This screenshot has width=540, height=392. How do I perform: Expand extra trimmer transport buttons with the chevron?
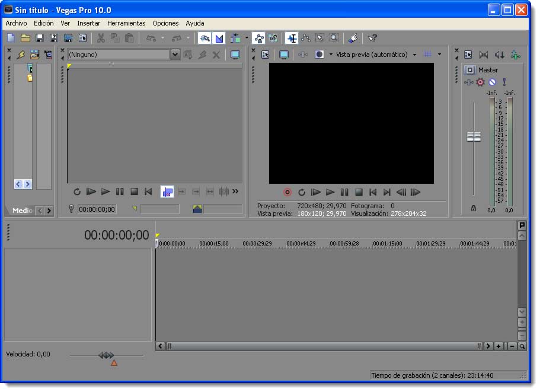point(235,192)
